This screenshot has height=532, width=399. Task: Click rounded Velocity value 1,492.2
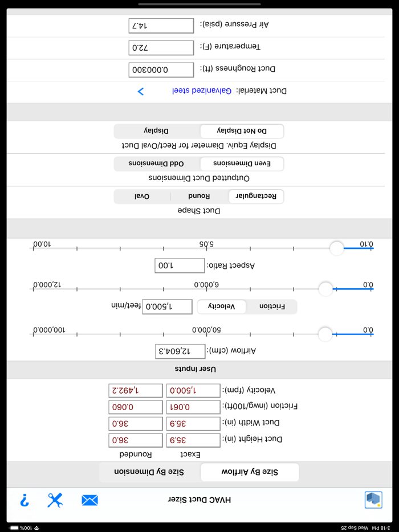click(136, 391)
